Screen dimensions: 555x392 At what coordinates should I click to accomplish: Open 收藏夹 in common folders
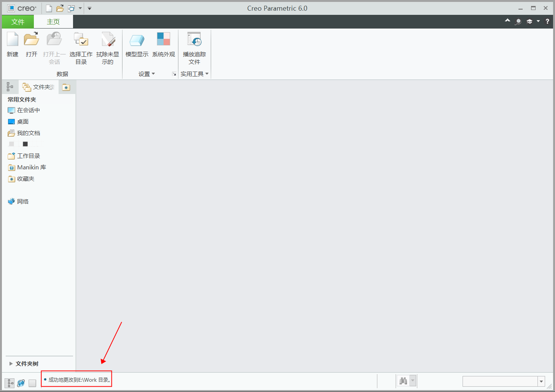click(x=21, y=179)
